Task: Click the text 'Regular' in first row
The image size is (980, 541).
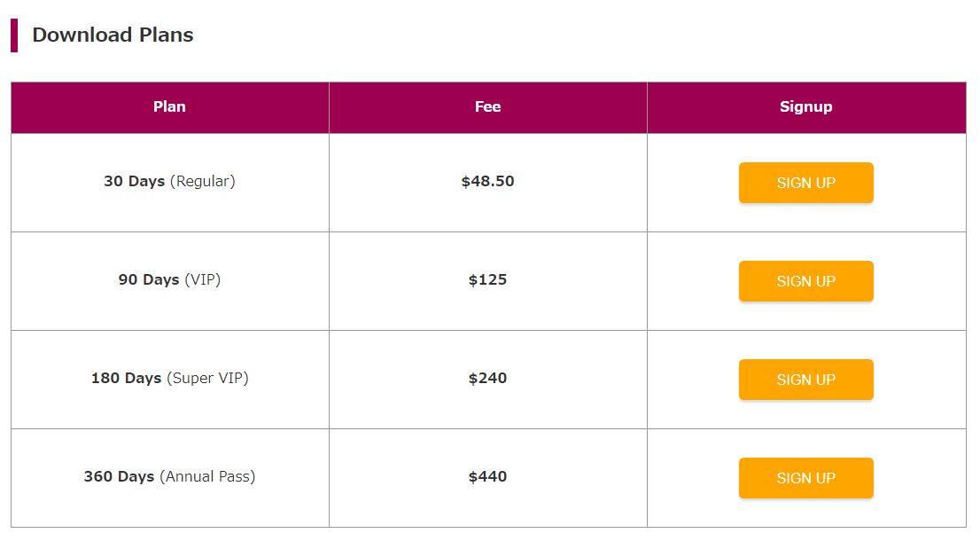Action: (203, 182)
